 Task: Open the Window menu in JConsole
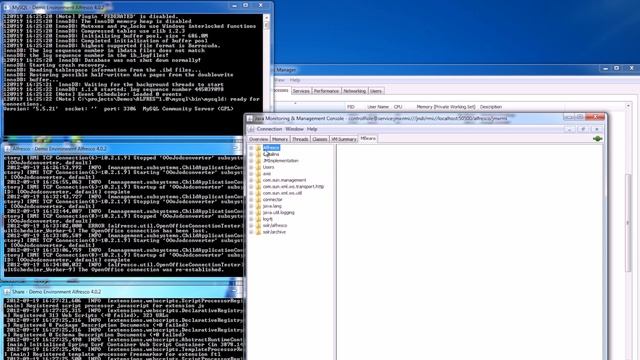click(295, 129)
